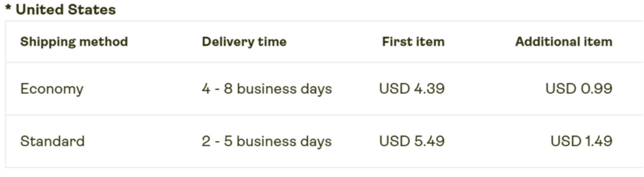Select the First item column header
This screenshot has height=177, width=644.
tap(413, 41)
